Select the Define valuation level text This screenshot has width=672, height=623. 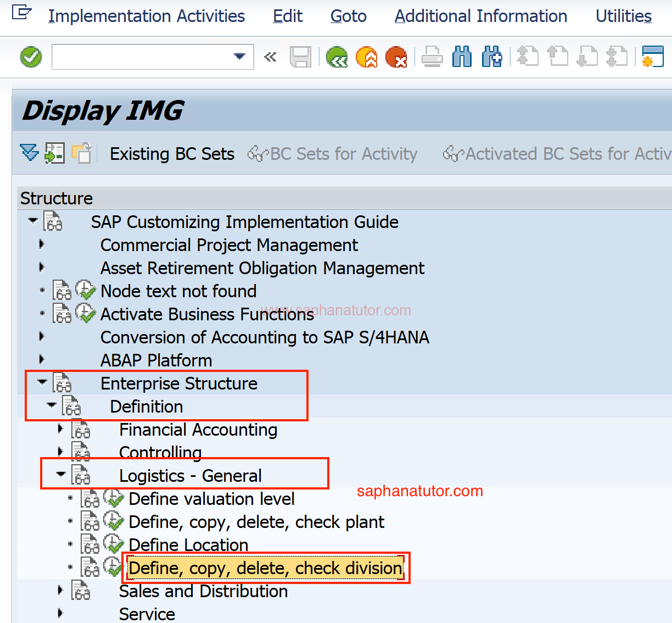[x=211, y=499]
